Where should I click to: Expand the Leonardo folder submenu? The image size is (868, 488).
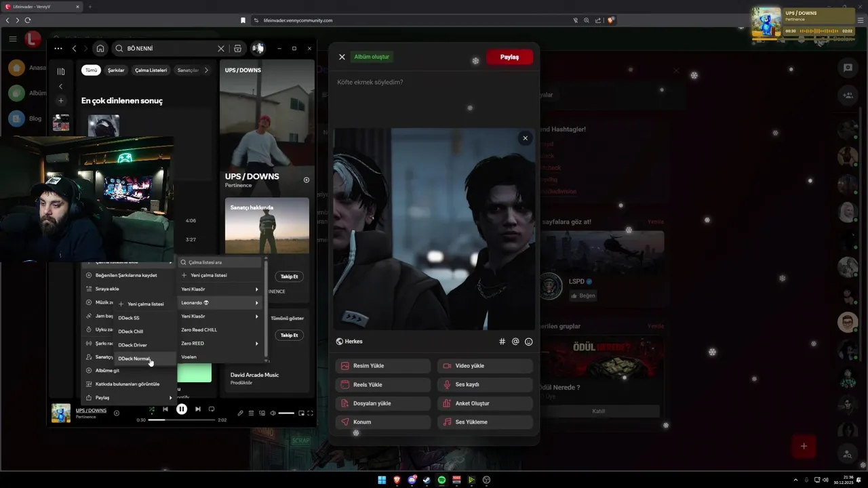click(220, 303)
